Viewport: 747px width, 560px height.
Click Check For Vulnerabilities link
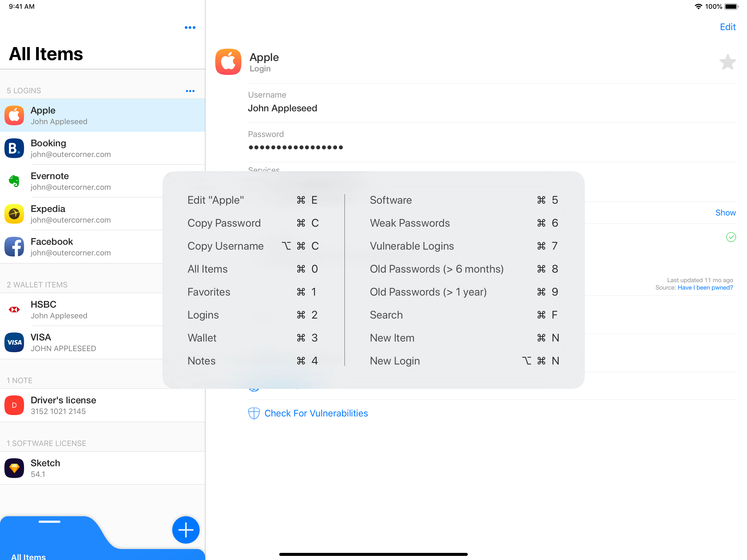pyautogui.click(x=316, y=412)
